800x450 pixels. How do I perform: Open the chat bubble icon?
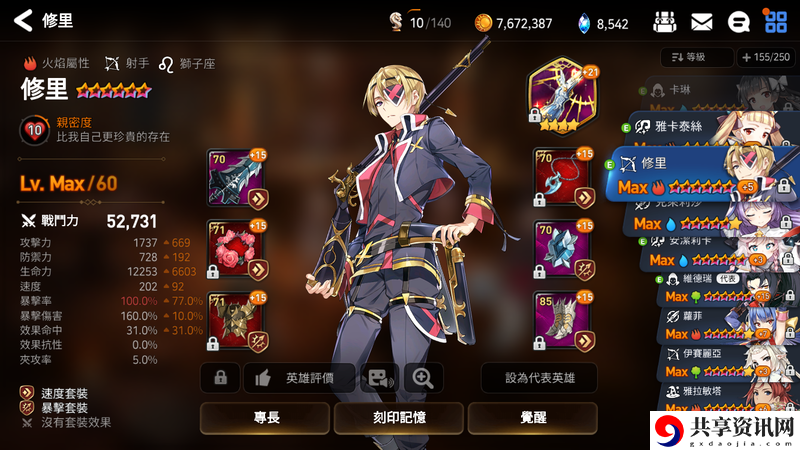(738, 22)
